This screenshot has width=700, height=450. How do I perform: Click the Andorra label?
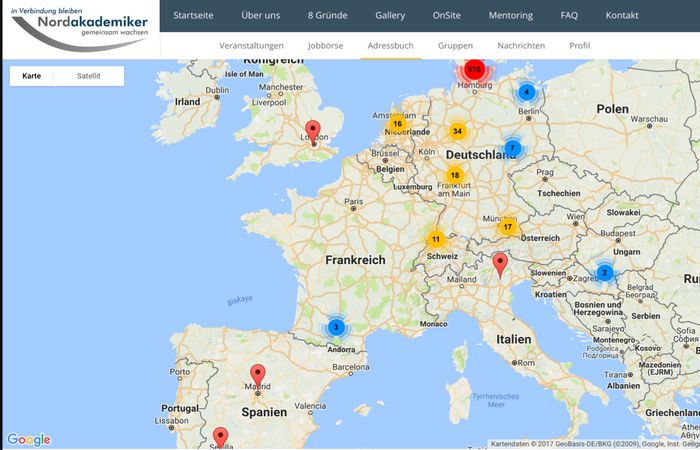pos(342,350)
